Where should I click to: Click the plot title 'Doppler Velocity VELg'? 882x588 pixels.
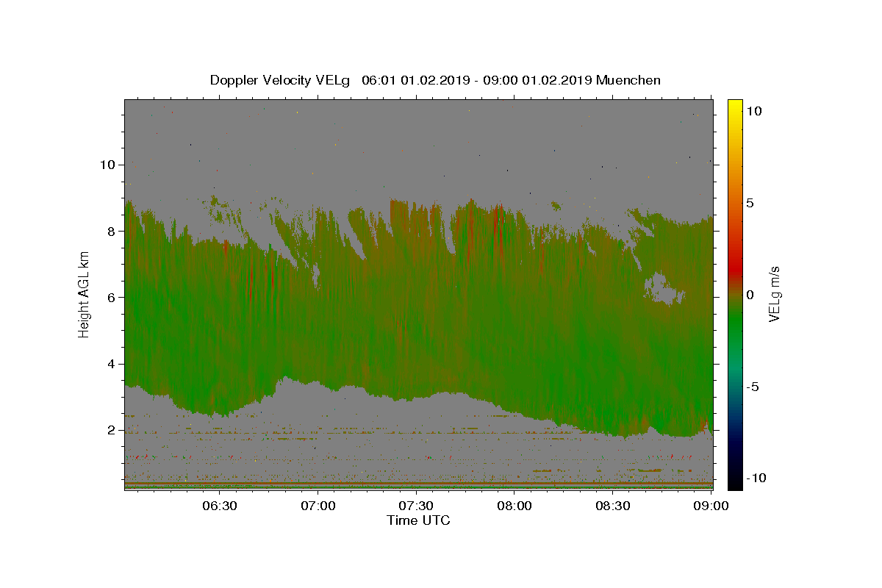click(x=281, y=80)
